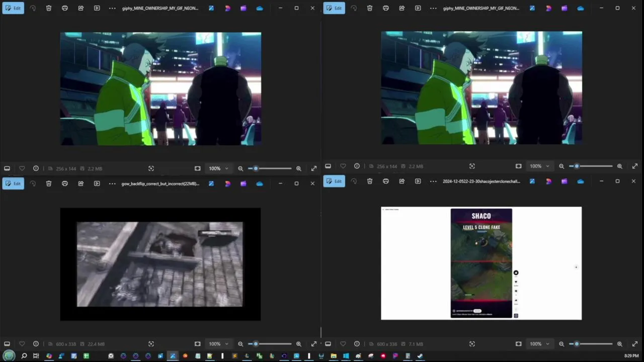Toggle filmstrip in the gow_backflip window
Image resolution: width=644 pixels, height=362 pixels.
point(7,344)
